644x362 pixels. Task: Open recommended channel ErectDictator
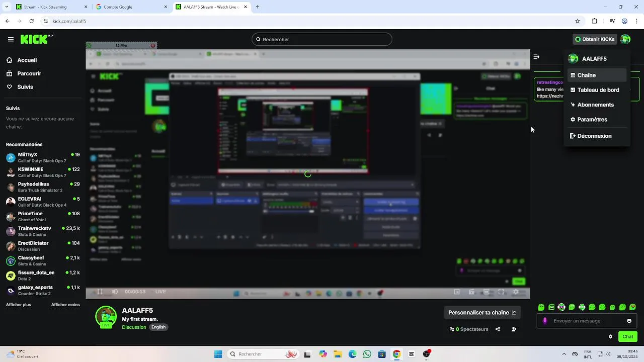(43, 246)
